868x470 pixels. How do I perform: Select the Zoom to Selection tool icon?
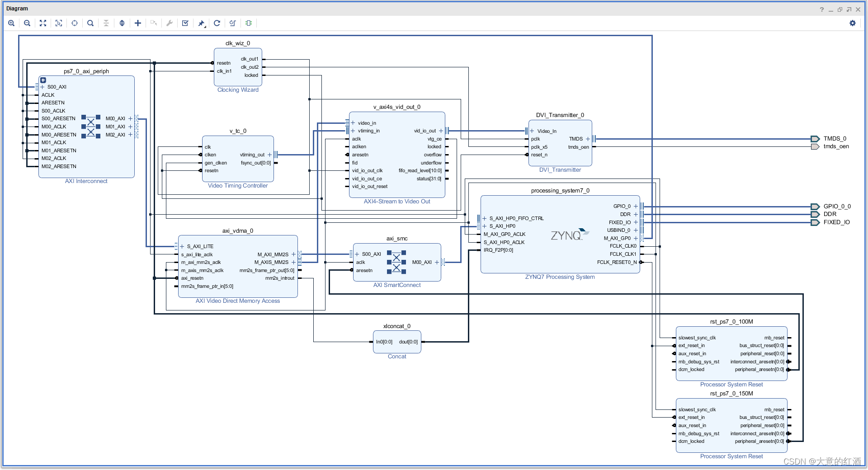(x=59, y=23)
